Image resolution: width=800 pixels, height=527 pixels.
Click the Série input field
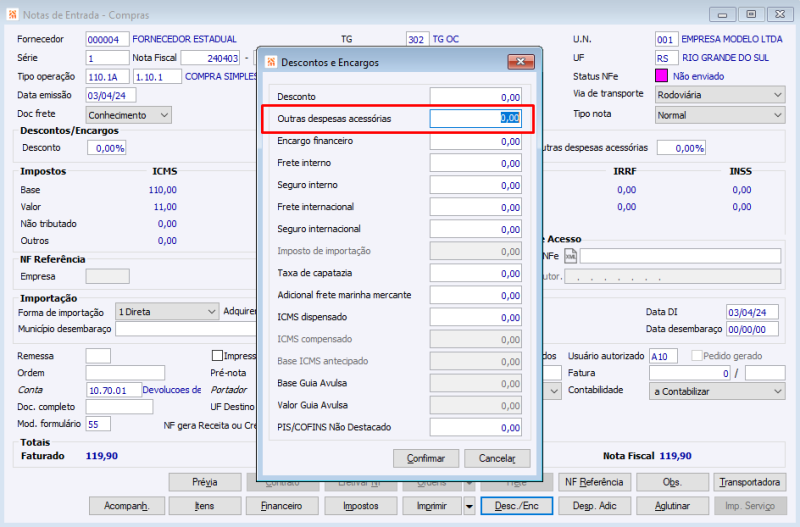tap(107, 58)
